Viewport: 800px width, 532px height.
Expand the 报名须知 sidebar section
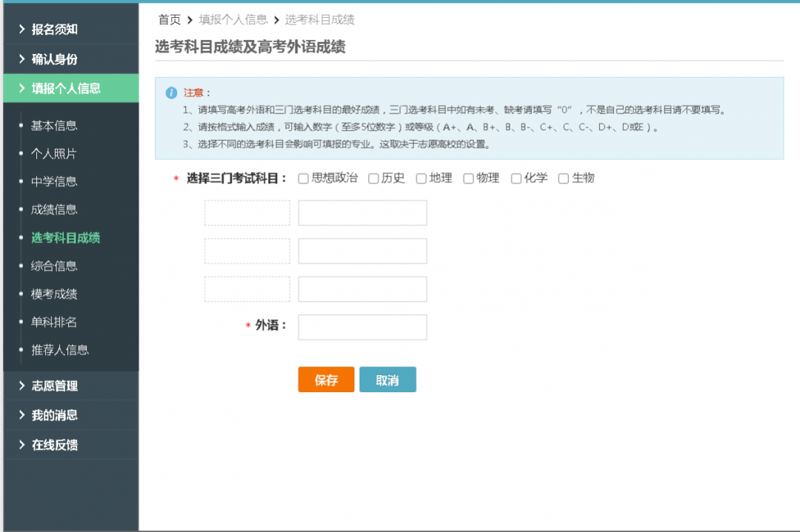click(70, 30)
